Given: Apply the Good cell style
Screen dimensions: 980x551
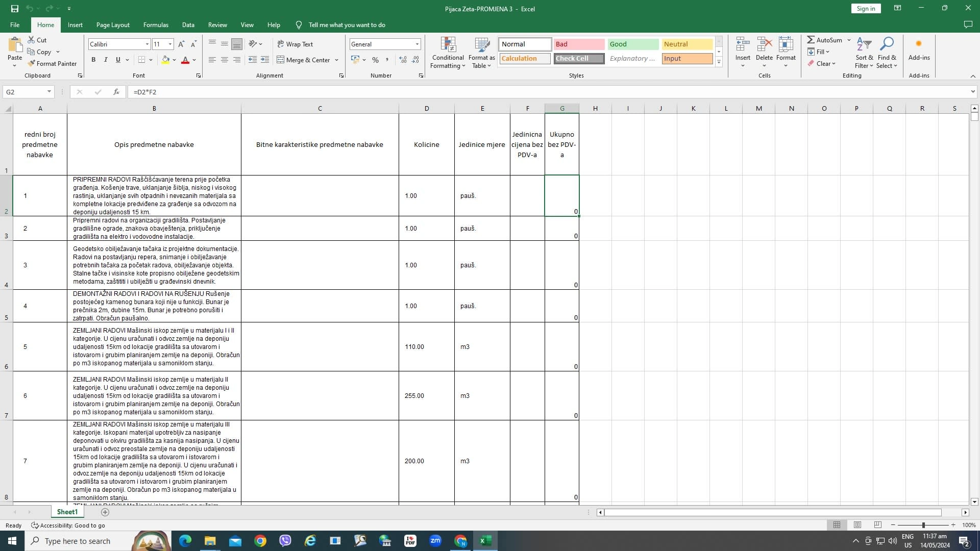Looking at the screenshot, I should coord(633,44).
